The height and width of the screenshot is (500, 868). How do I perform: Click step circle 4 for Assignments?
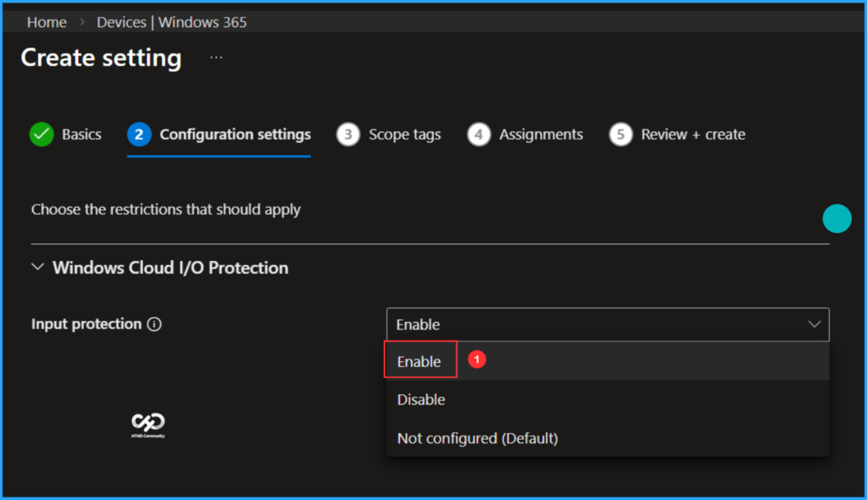(479, 134)
